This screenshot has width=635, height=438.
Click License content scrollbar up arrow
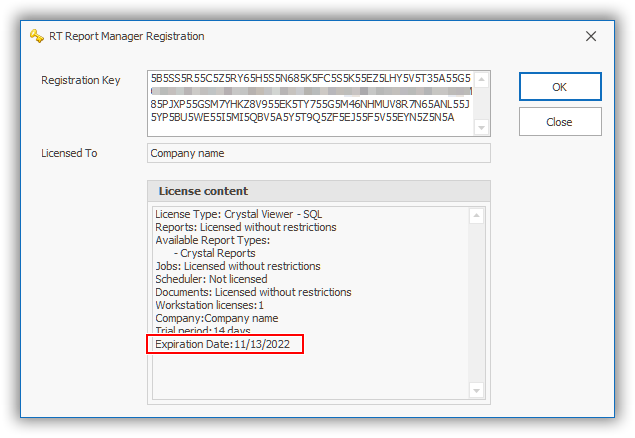pos(476,215)
